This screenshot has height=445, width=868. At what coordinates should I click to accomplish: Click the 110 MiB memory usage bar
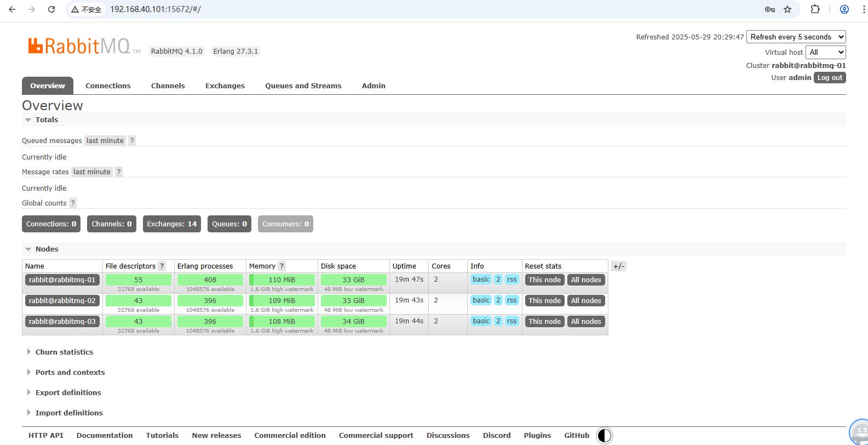coord(281,280)
